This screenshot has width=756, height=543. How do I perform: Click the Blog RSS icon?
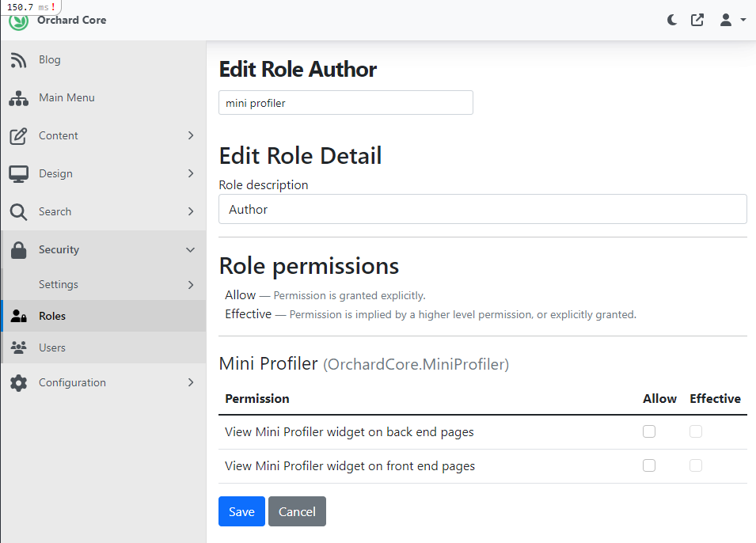coord(18,60)
